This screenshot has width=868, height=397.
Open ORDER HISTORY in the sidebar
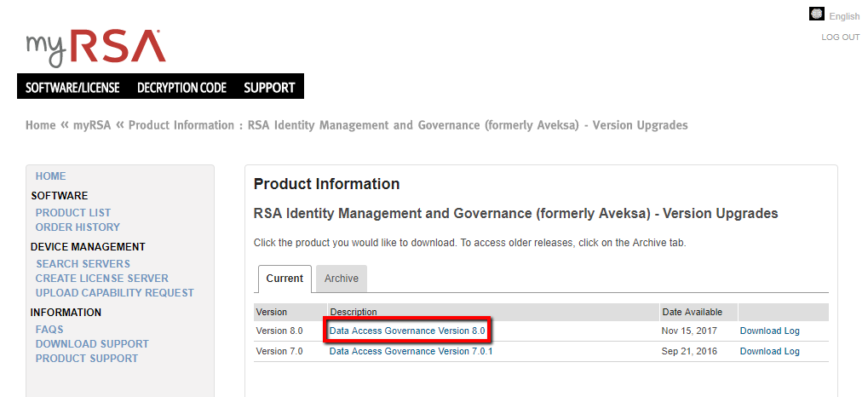pyautogui.click(x=78, y=227)
